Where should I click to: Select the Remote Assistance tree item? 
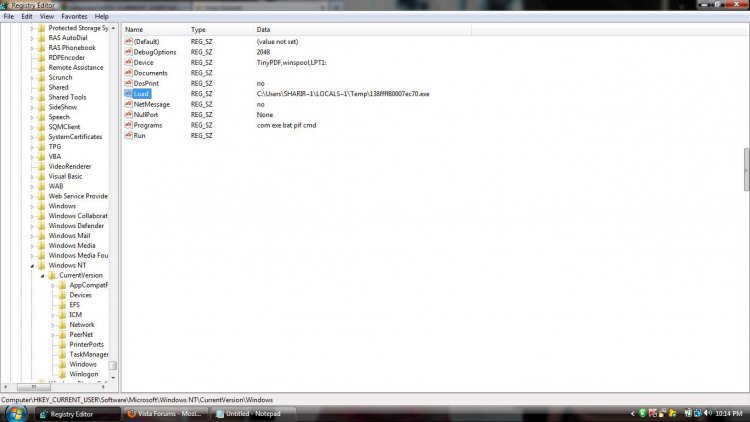point(76,67)
